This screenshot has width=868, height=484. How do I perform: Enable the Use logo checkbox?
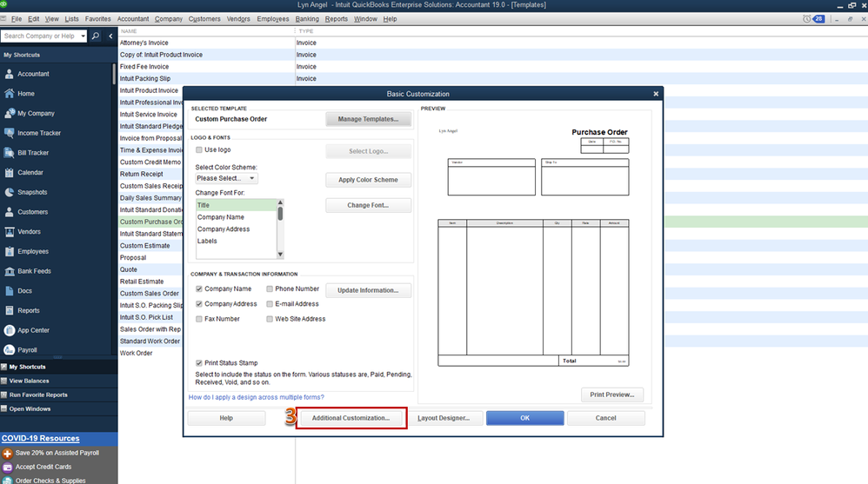(198, 150)
